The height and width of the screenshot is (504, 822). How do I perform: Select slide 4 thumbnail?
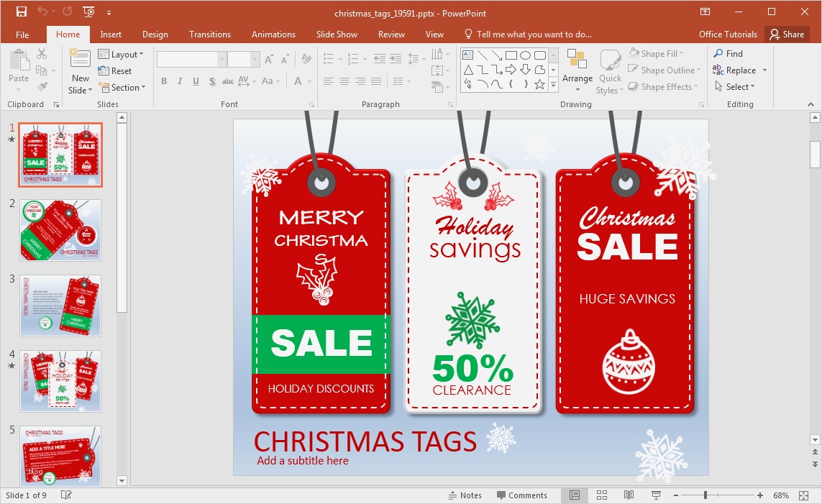(x=60, y=381)
